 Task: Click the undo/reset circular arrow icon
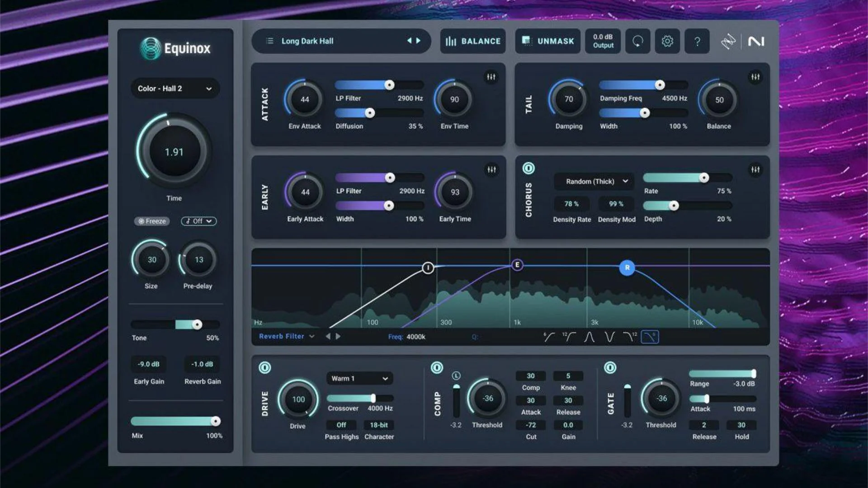point(637,41)
